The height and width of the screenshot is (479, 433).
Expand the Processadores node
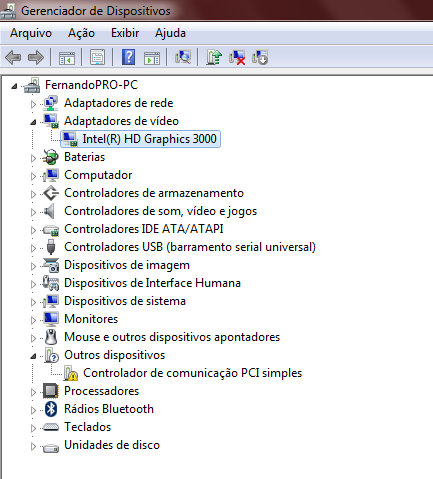(33, 392)
